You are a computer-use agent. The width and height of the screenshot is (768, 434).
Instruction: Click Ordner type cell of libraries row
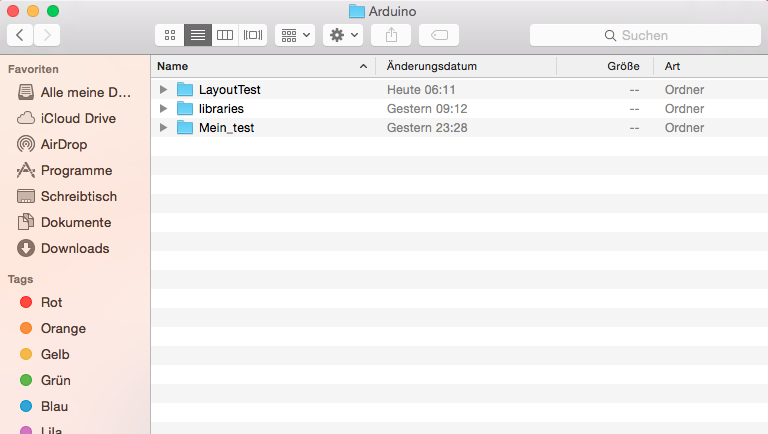(x=684, y=109)
